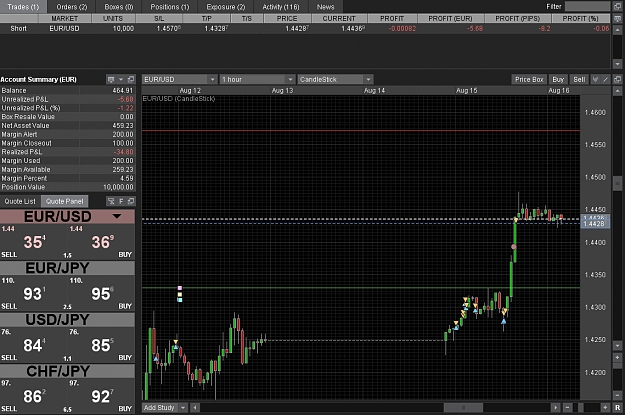Switch to the Boxes (0) tab
This screenshot has width=625, height=415.
tap(119, 7)
